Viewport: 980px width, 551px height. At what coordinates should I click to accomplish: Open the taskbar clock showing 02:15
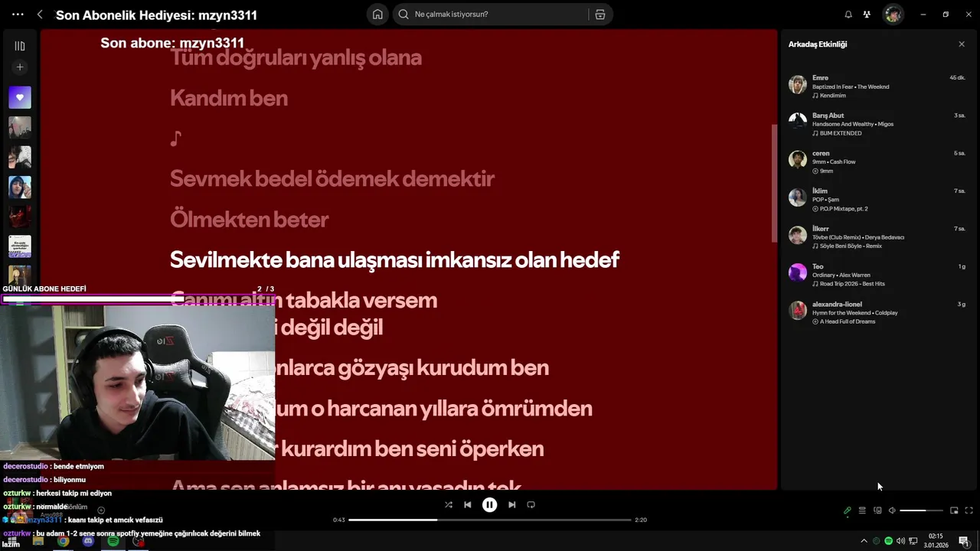point(936,540)
